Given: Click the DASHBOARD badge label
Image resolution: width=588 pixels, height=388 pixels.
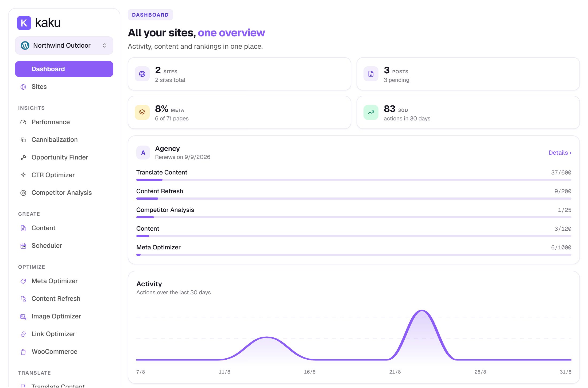Looking at the screenshot, I should point(150,15).
